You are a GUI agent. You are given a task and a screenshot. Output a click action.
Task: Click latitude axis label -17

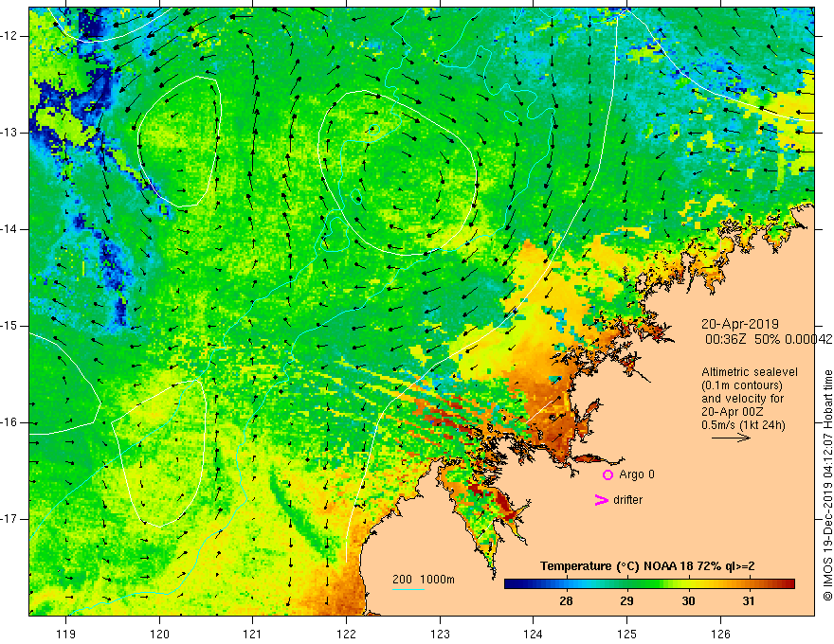click(10, 519)
